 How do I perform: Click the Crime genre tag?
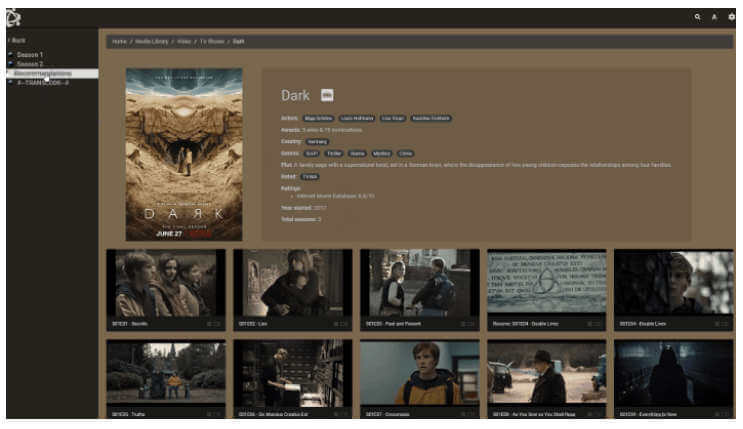point(405,154)
